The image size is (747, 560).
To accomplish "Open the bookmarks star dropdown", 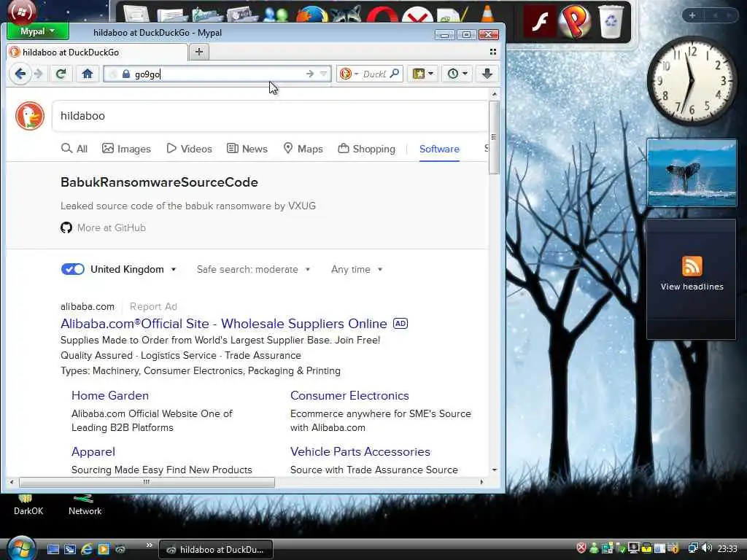I will tap(422, 74).
